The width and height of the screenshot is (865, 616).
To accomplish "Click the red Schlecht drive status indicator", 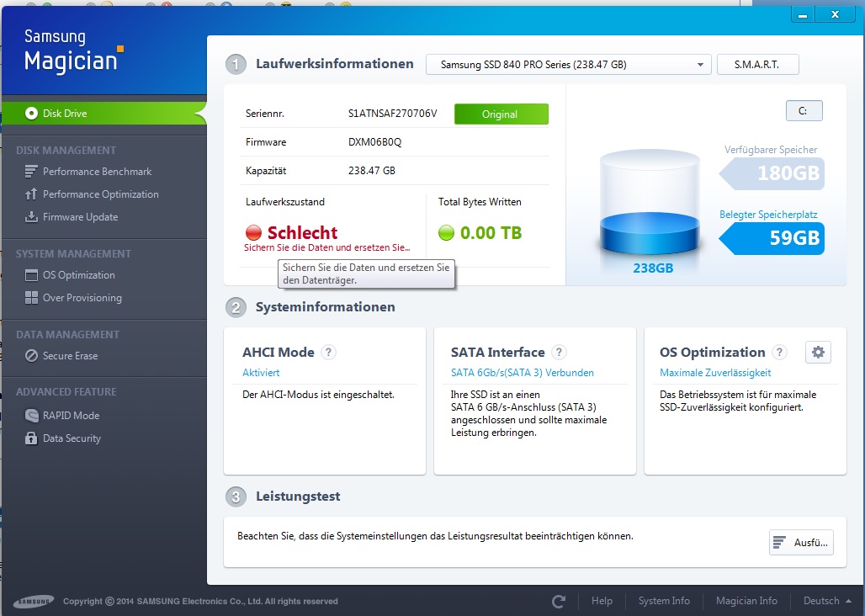I will 253,233.
